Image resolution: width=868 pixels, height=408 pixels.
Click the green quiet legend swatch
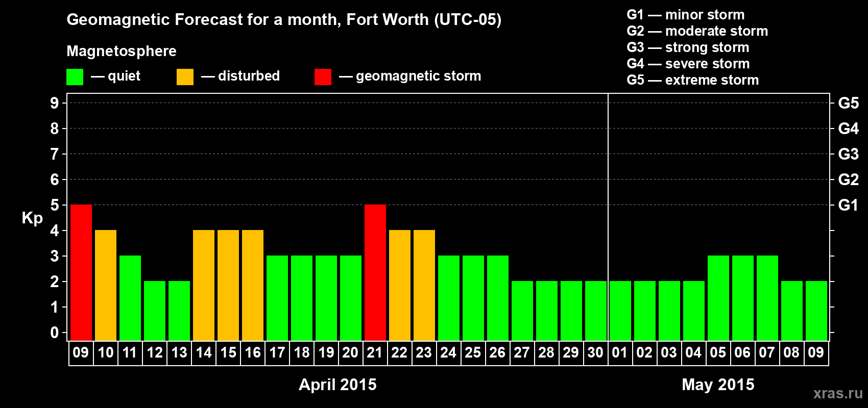pos(75,77)
